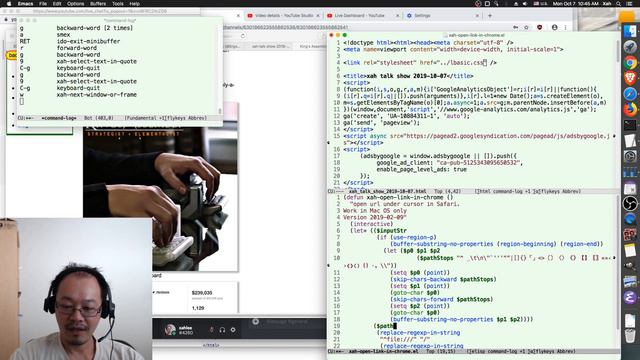
Task: Toggle Discord microphone mute
Action: click(x=211, y=330)
